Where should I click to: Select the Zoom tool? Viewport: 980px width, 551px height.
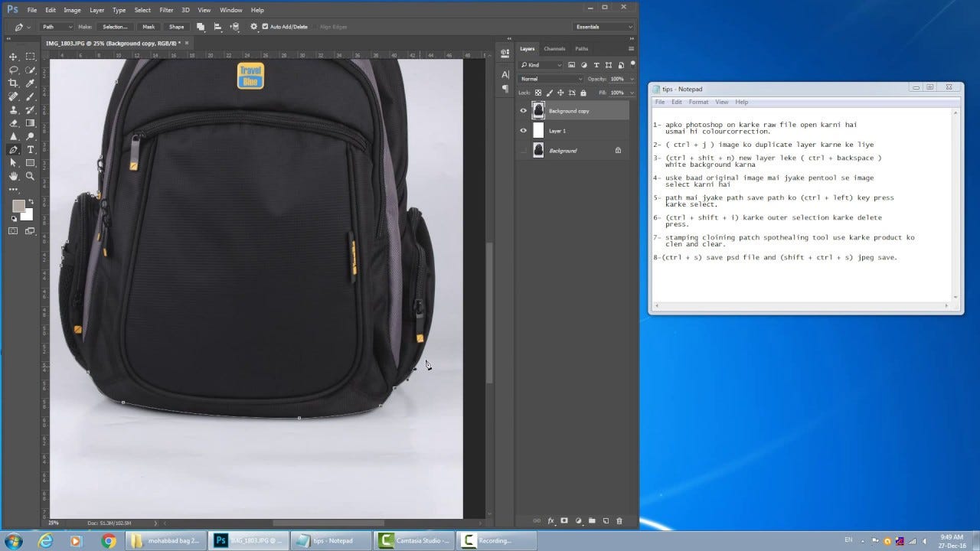click(x=31, y=176)
